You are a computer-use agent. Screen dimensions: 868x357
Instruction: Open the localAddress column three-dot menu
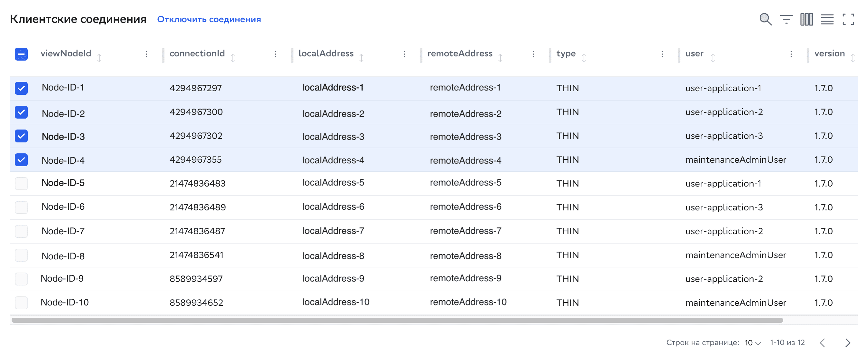tap(404, 54)
